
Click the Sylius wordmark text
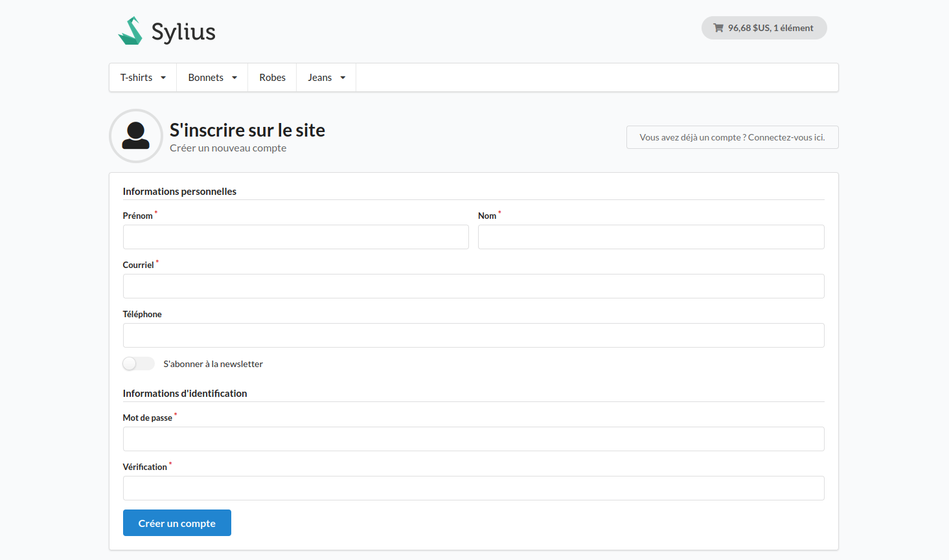pos(183,32)
